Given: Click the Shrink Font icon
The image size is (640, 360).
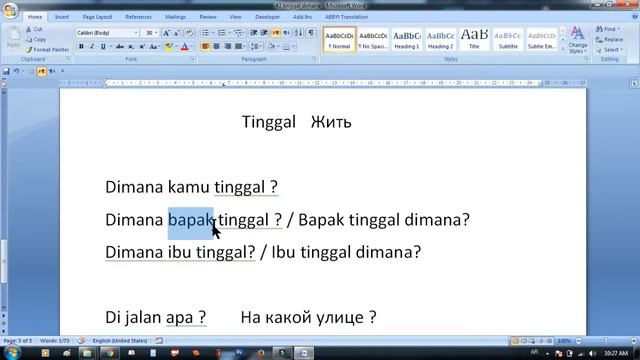Looking at the screenshot, I should [177, 33].
